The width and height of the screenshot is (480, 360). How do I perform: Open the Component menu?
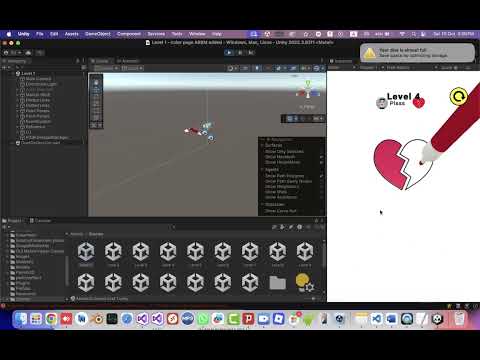click(x=129, y=34)
